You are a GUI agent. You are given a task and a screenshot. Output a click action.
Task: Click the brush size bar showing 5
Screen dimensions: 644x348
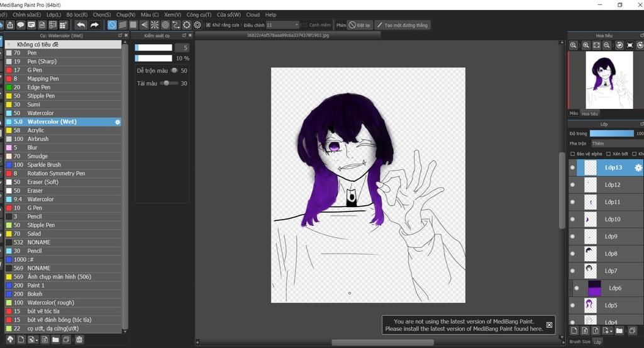point(153,48)
